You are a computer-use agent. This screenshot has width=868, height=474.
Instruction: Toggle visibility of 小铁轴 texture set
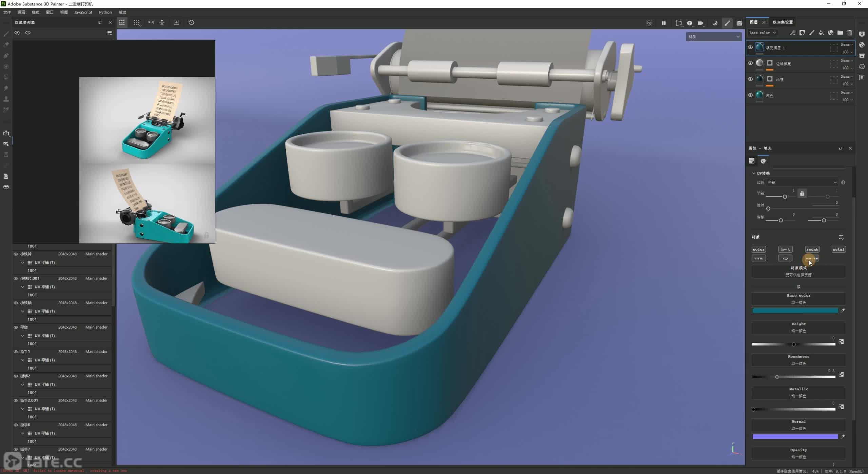[x=16, y=303]
